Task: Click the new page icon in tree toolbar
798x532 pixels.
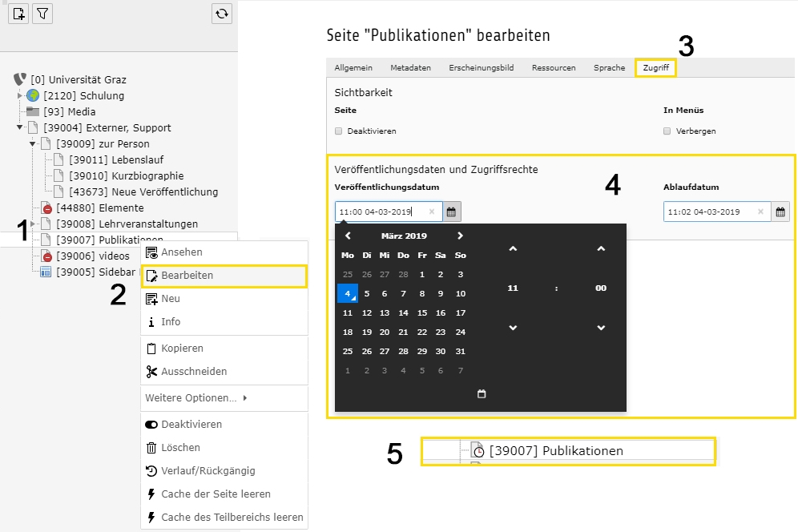Action: (x=18, y=14)
